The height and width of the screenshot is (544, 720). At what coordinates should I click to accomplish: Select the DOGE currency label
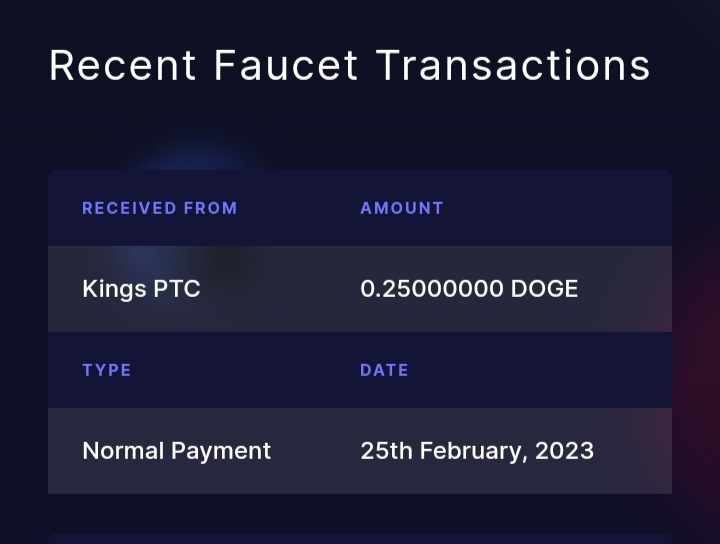(544, 289)
